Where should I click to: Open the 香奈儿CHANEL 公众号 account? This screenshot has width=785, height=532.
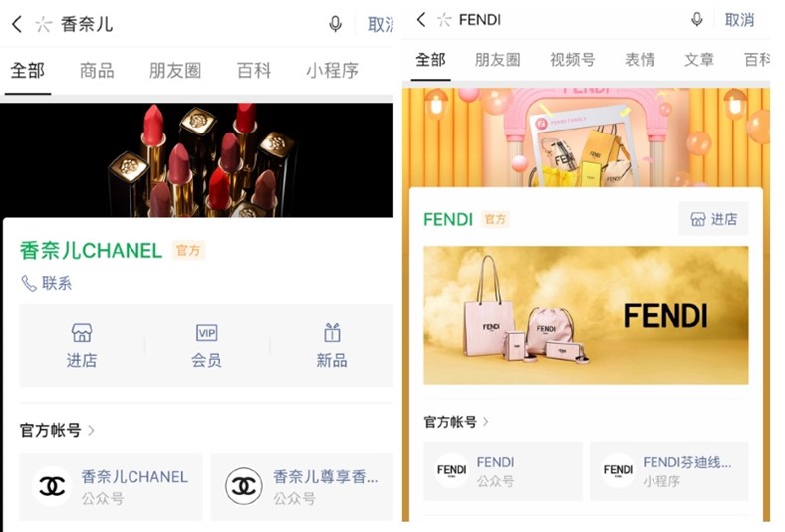(x=112, y=487)
